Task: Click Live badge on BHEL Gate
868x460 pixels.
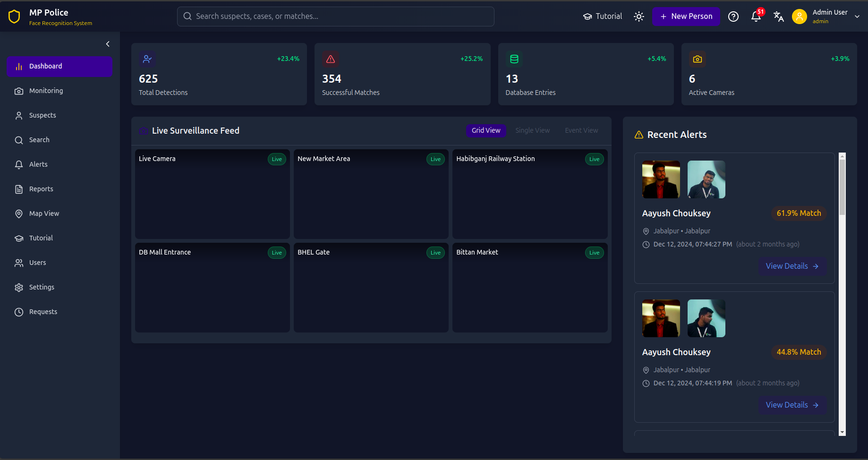Action: pyautogui.click(x=435, y=253)
